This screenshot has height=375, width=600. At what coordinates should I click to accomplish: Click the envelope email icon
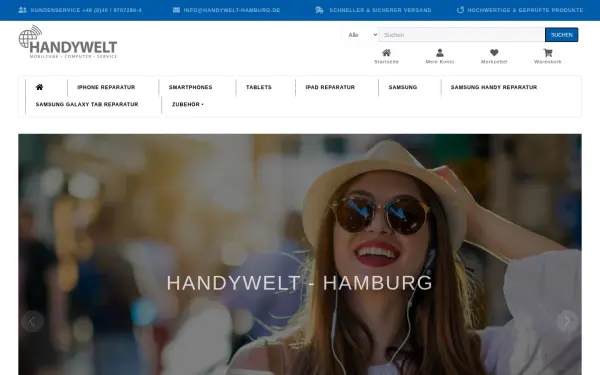tap(176, 10)
